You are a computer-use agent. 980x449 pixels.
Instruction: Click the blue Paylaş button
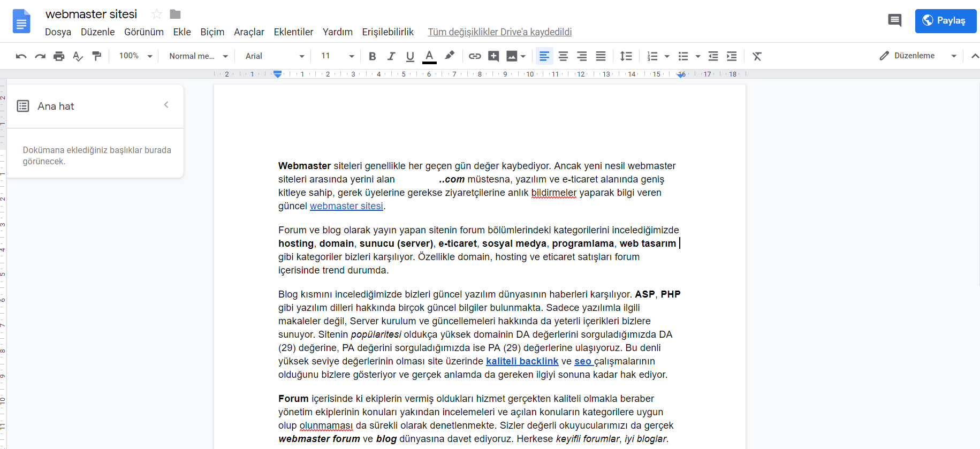(x=945, y=21)
